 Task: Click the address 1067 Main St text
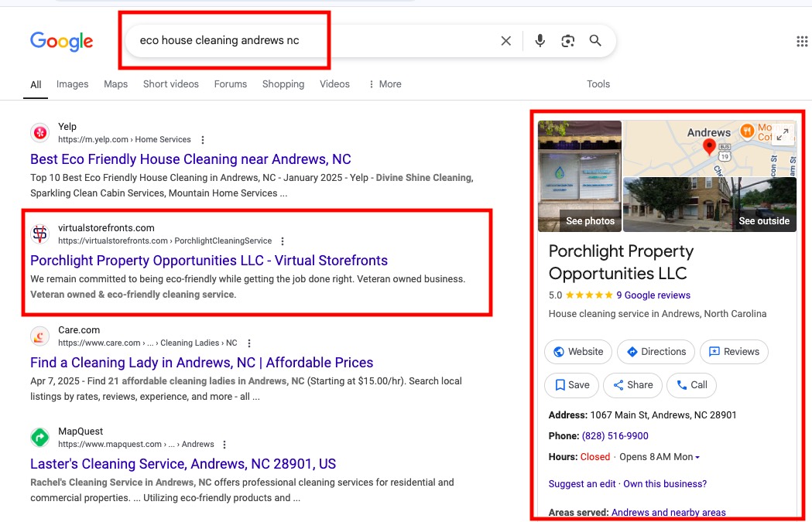click(x=663, y=415)
